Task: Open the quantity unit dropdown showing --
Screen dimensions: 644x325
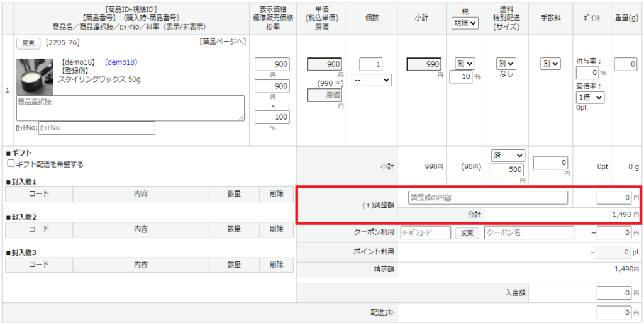Action: pos(371,80)
